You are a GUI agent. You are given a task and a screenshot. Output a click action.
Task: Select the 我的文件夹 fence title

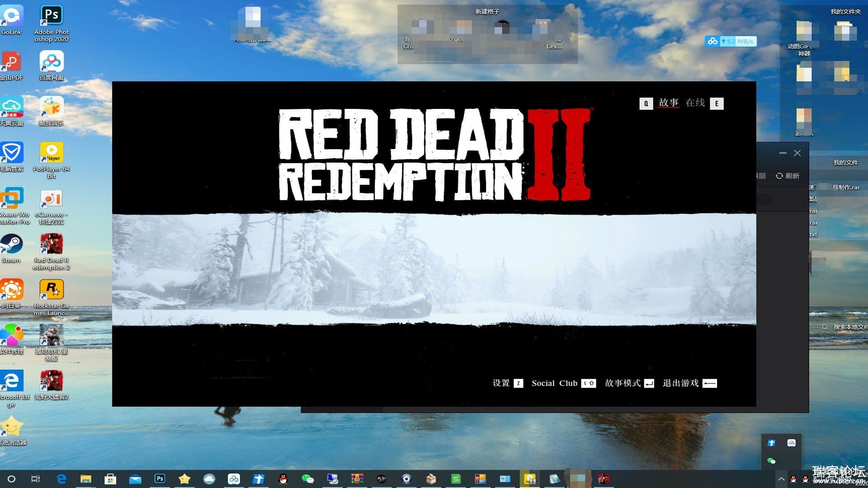click(x=845, y=11)
